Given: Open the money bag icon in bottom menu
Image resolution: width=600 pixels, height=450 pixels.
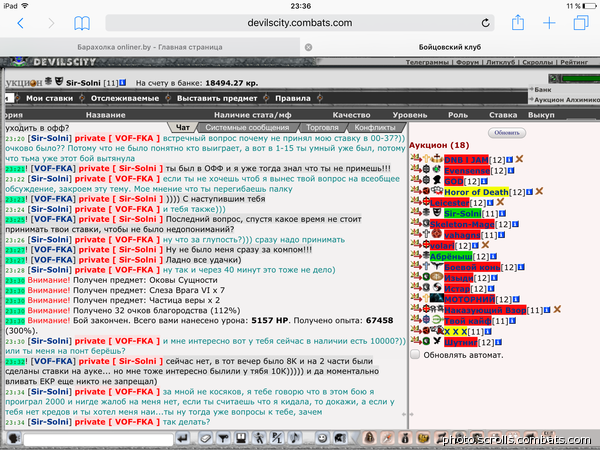Looking at the screenshot, I should [405, 437].
